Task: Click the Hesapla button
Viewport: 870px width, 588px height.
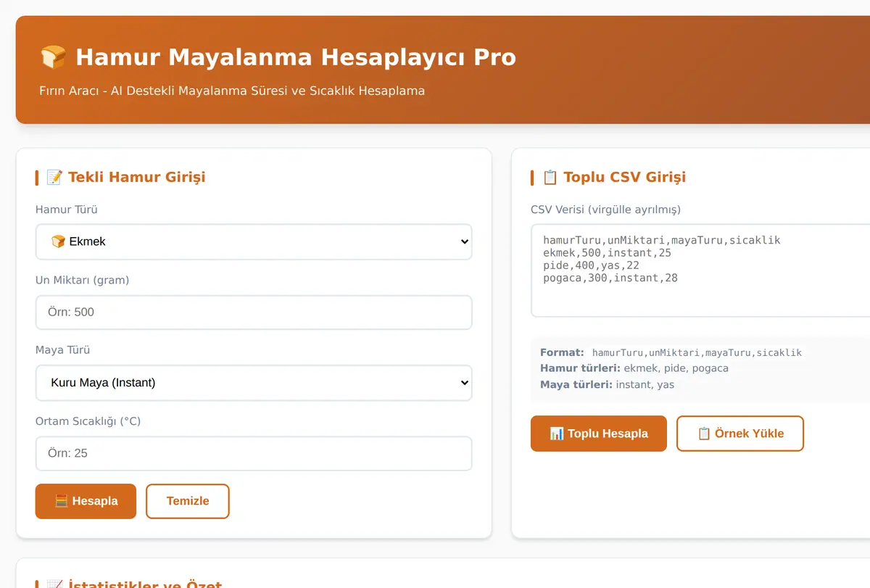Action: click(x=86, y=501)
